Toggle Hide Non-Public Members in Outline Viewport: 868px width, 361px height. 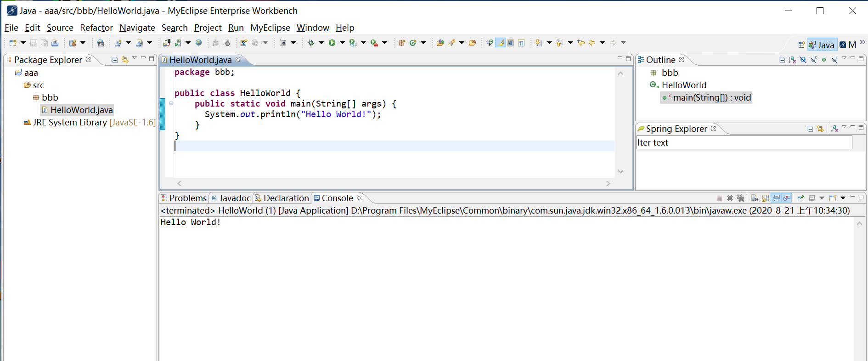[x=824, y=60]
